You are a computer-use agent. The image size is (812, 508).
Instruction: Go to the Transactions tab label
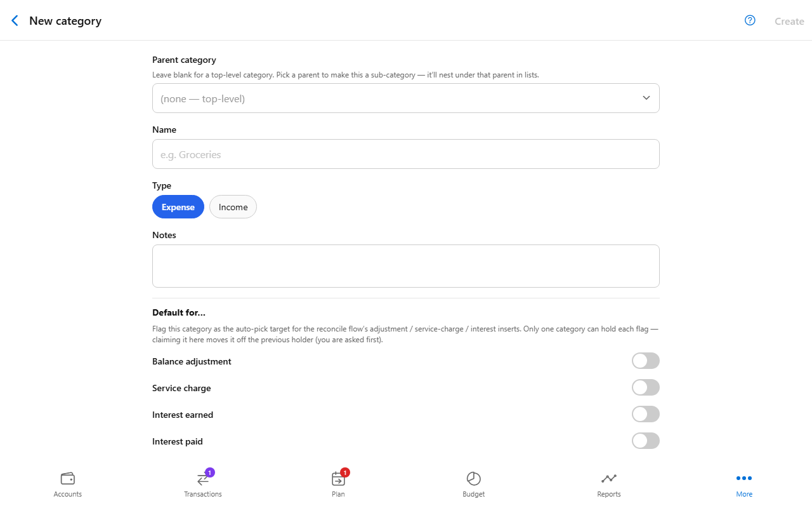coord(203,494)
